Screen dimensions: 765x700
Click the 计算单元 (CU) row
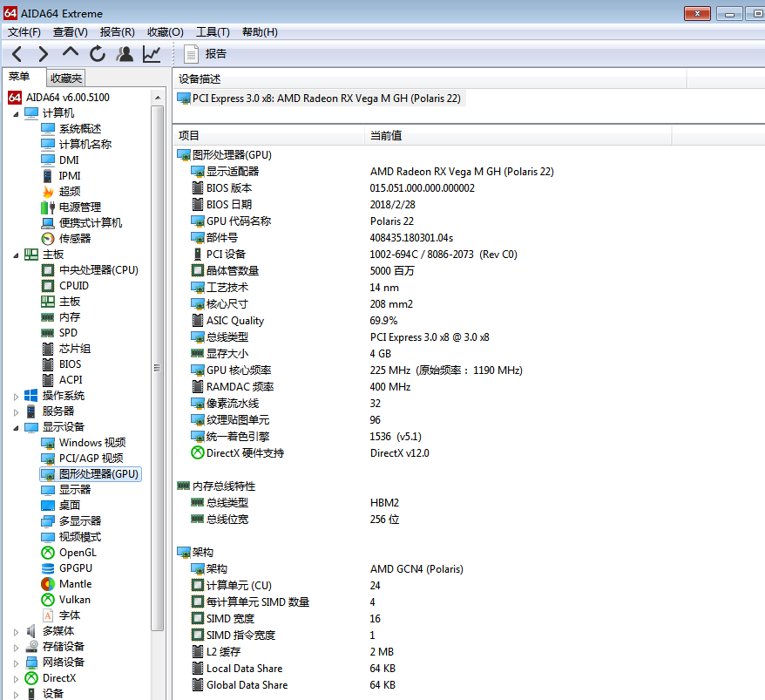click(x=239, y=586)
